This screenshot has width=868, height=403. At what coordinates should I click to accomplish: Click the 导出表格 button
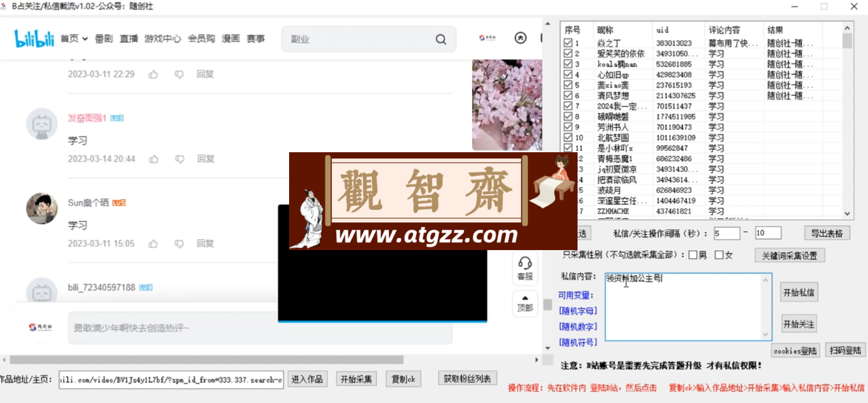point(827,233)
